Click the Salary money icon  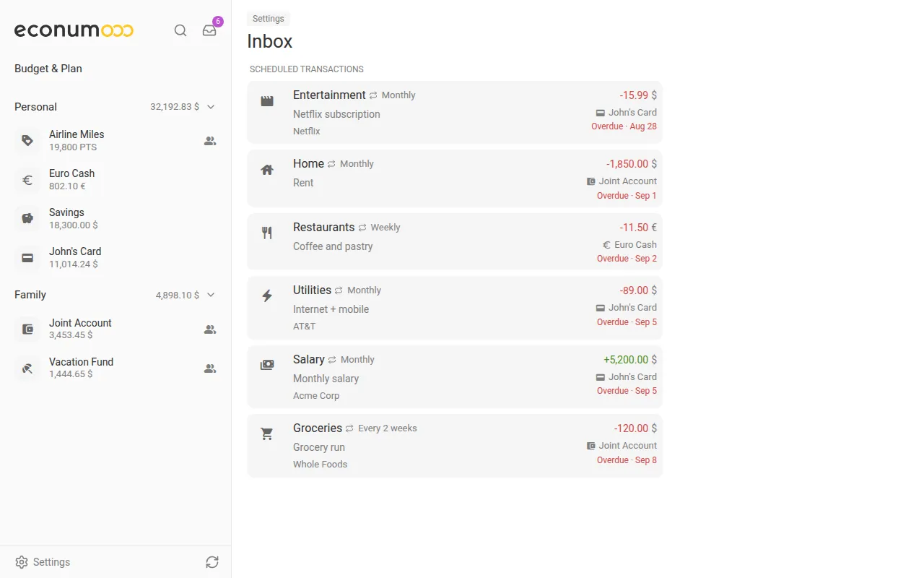(267, 365)
